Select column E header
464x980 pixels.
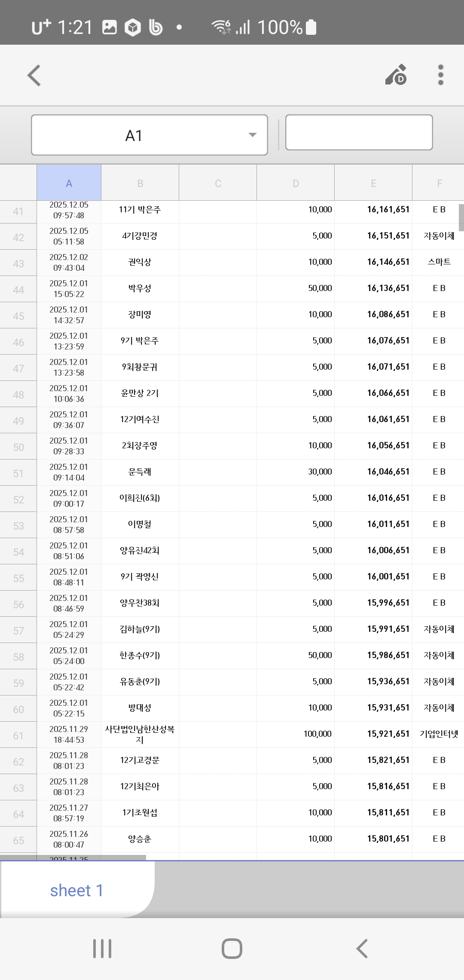[373, 183]
